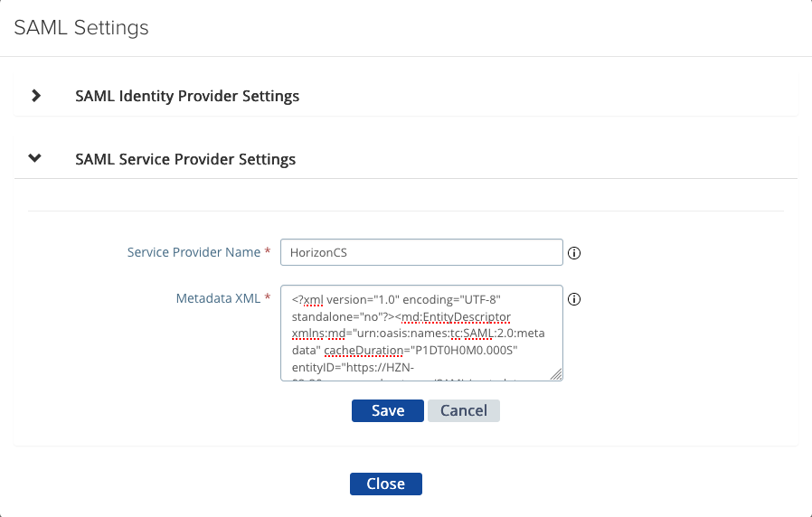Screen dimensions: 812x517
Task: Click the Service Provider Name label
Action: coord(194,253)
